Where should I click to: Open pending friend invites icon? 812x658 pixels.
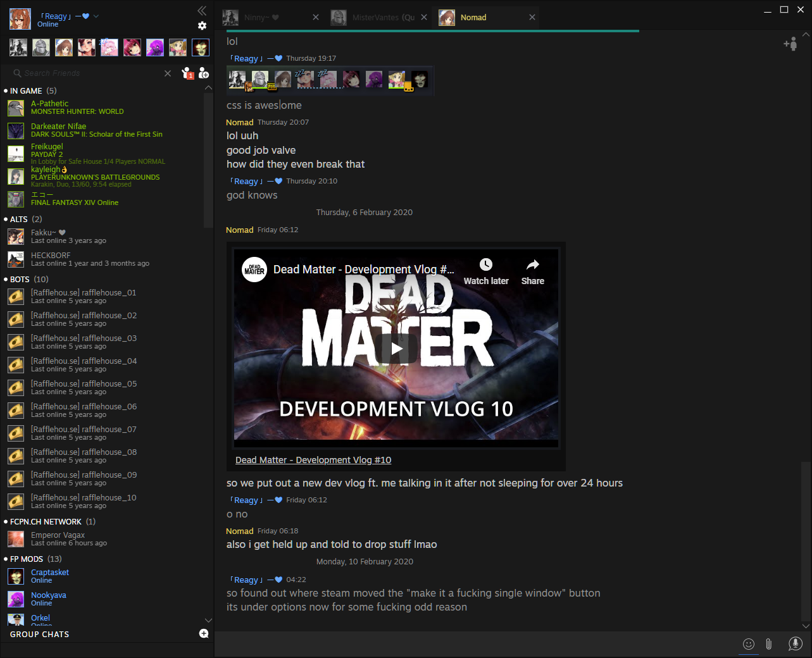[187, 73]
